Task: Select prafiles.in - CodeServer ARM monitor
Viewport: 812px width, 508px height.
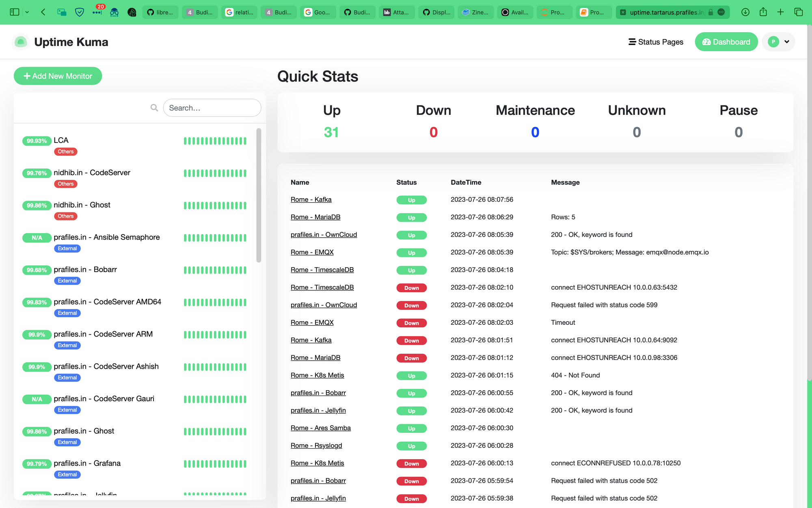Action: pos(135,339)
